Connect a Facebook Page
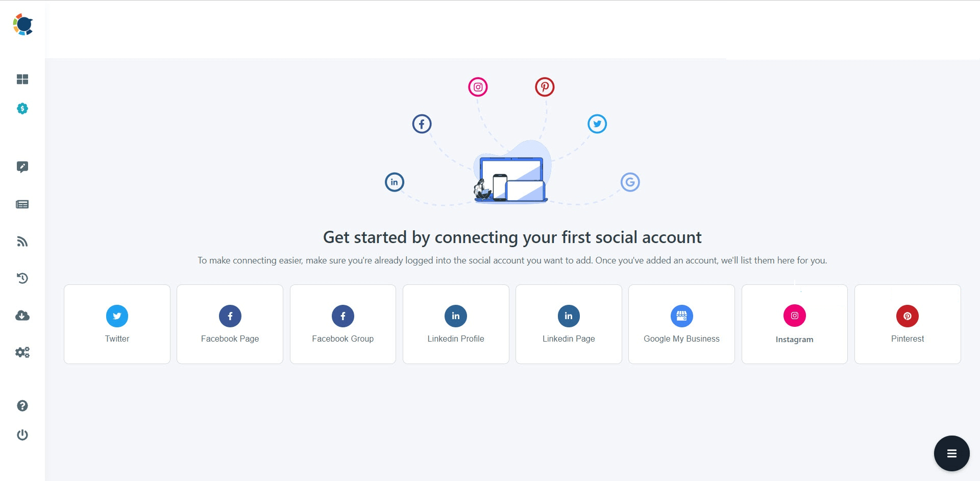The width and height of the screenshot is (980, 481). pos(230,324)
